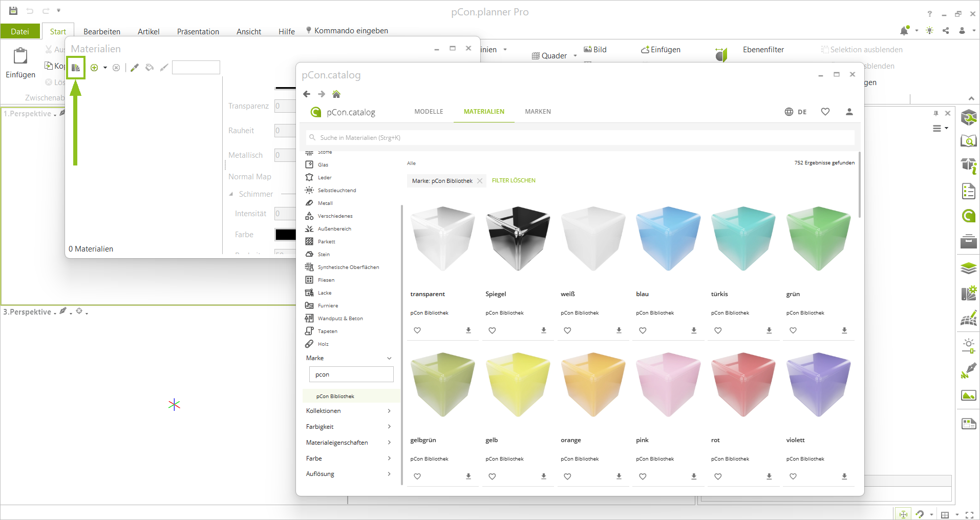Open notifications bell in title bar
This screenshot has height=520, width=980.
click(905, 31)
